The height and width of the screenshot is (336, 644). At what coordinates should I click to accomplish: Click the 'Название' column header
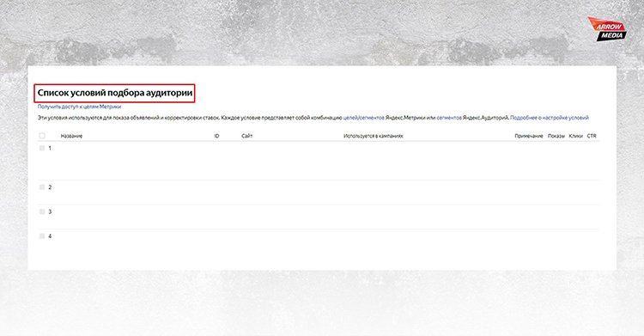[71, 136]
